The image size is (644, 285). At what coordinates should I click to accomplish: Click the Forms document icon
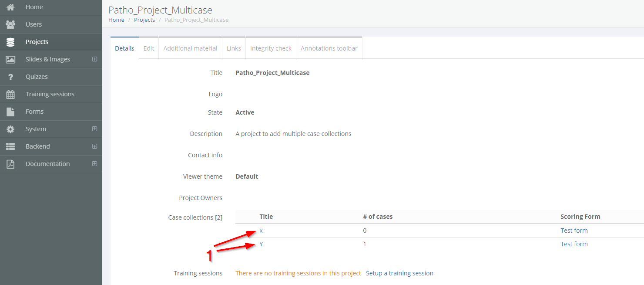[10, 112]
